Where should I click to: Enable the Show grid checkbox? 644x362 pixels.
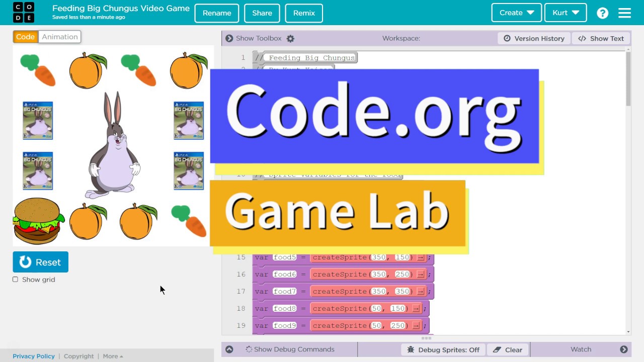(x=15, y=280)
